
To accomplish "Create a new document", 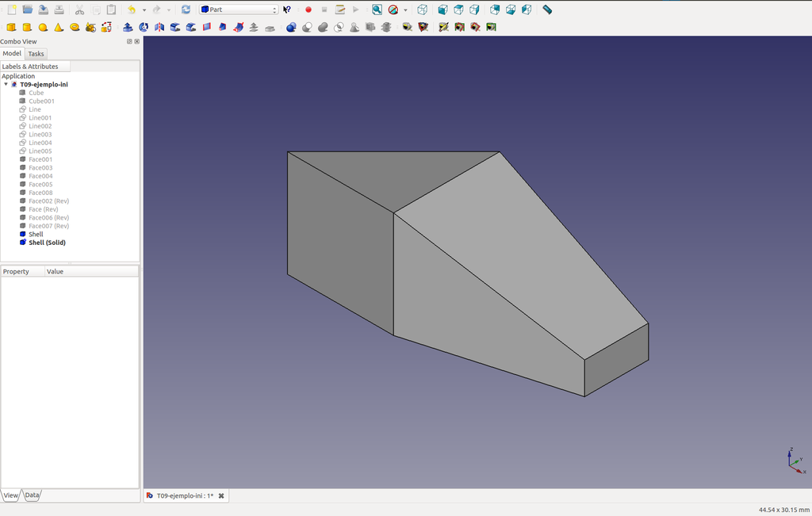I will pos(11,10).
